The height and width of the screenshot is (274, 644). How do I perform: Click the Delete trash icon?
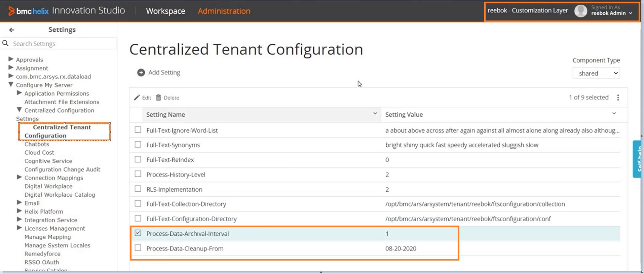tap(158, 97)
